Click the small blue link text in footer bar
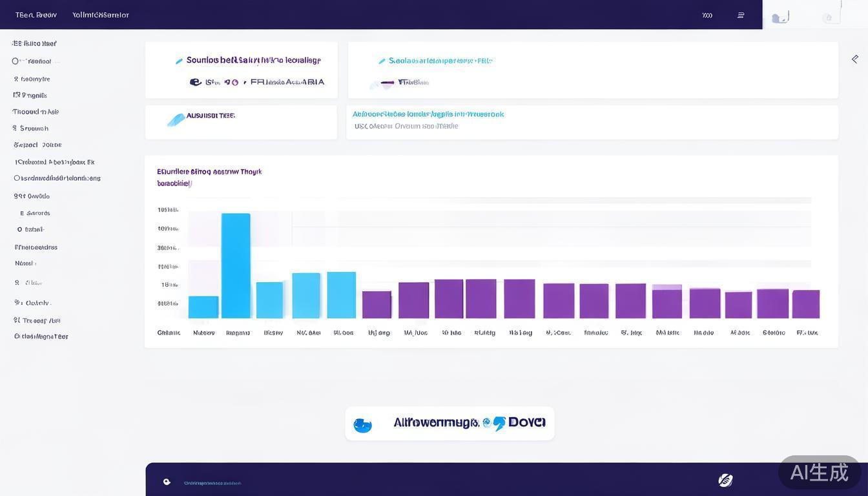 click(212, 482)
